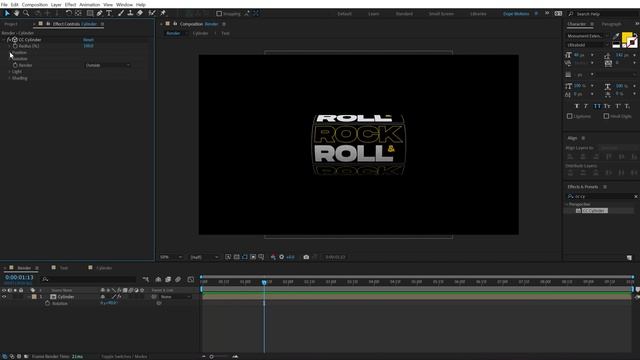Switch to the Project panel tab
640x360 pixels.
pyautogui.click(x=11, y=24)
